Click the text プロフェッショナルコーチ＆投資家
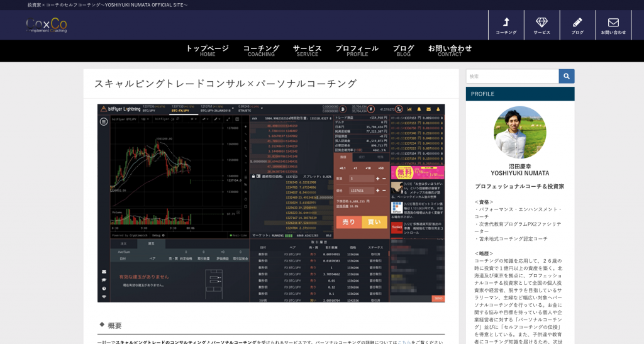The image size is (644, 344). click(x=520, y=186)
